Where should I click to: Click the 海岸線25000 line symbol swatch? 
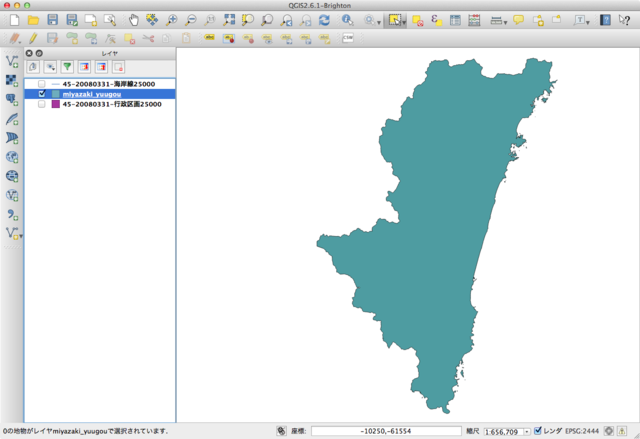pos(56,84)
